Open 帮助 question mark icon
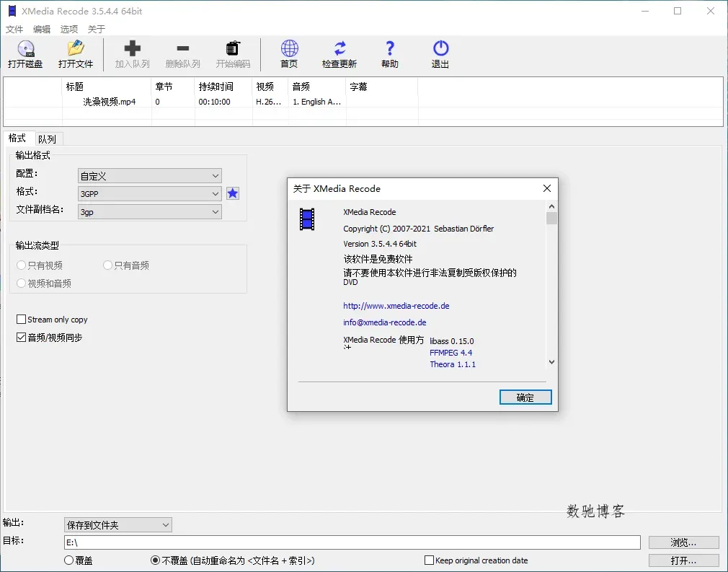The height and width of the screenshot is (572, 728). (x=390, y=54)
